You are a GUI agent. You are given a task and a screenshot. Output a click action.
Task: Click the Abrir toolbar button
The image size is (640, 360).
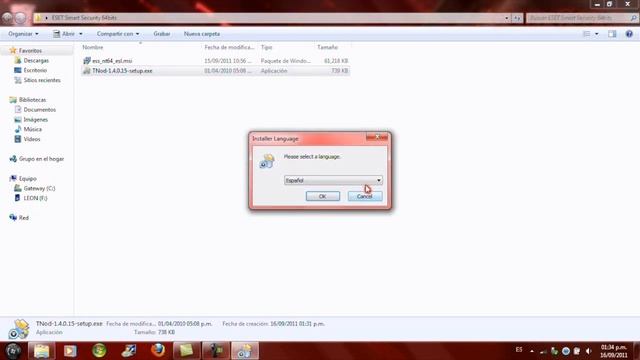(64, 34)
